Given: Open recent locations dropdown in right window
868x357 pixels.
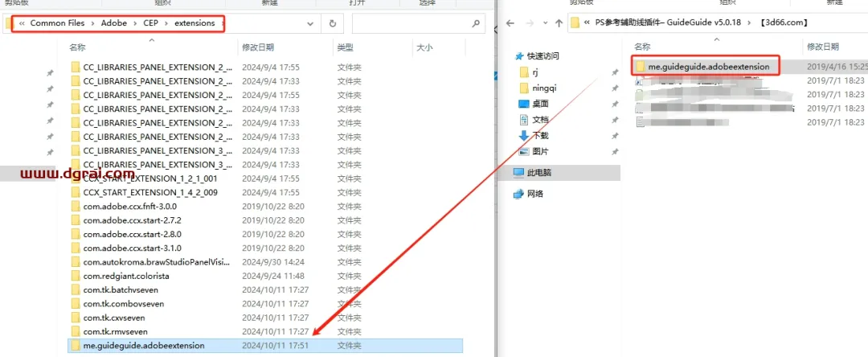Looking at the screenshot, I should [x=545, y=24].
